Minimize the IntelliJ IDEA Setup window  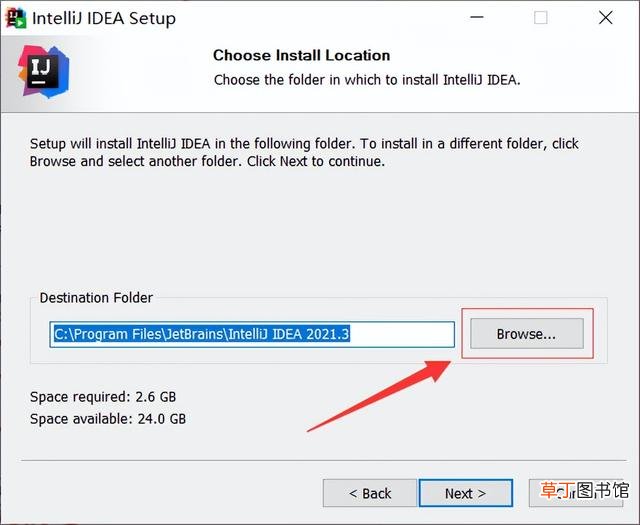477,18
